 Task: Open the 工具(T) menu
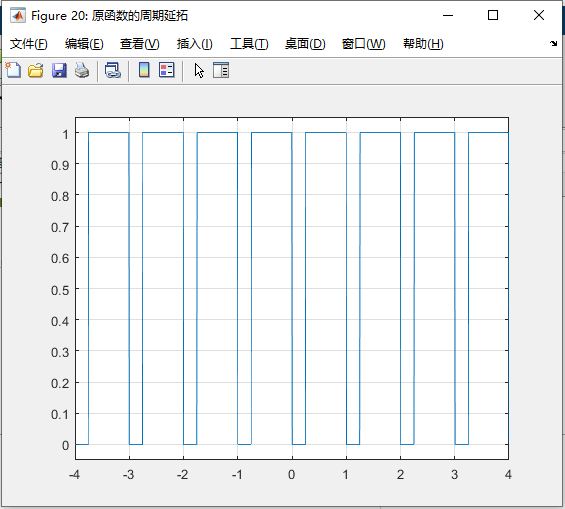(249, 44)
